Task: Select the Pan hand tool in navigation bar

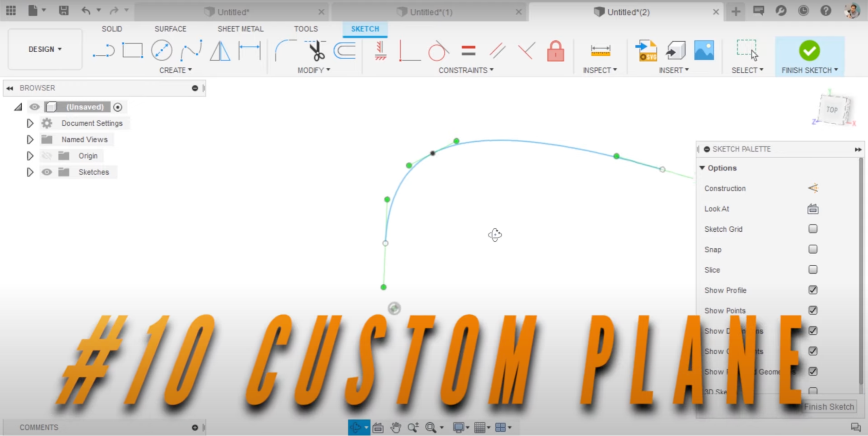Action: coord(395,428)
